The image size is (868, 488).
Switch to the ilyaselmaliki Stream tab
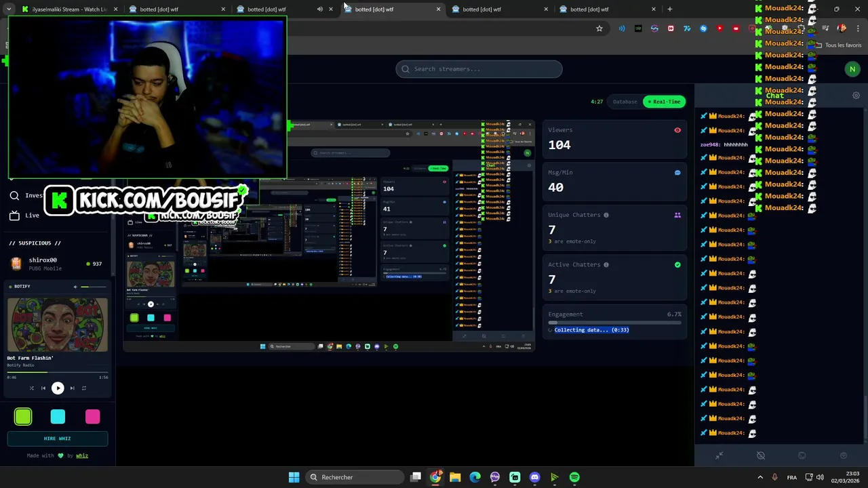click(x=69, y=9)
